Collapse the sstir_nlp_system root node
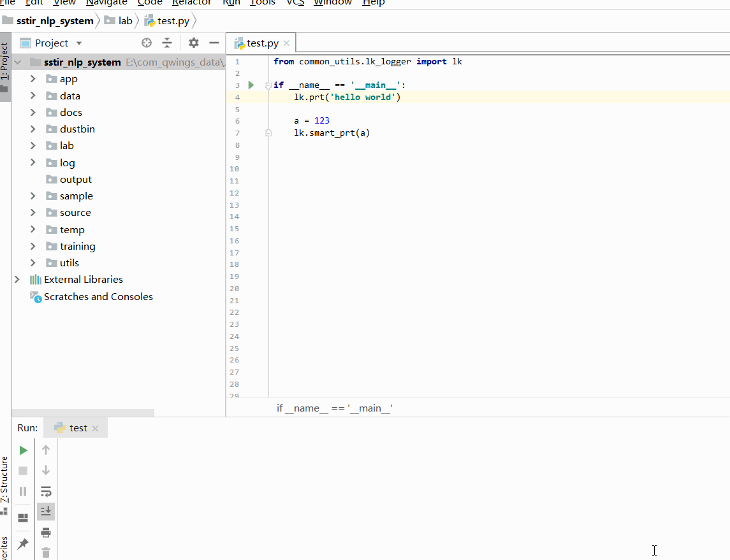 (x=18, y=62)
